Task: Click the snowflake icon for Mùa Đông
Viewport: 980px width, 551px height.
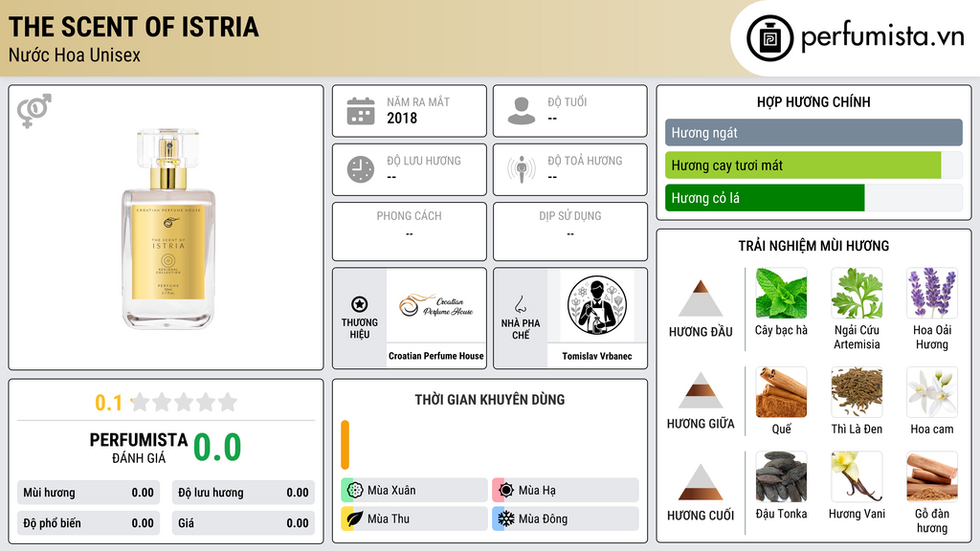Action: pos(505,518)
